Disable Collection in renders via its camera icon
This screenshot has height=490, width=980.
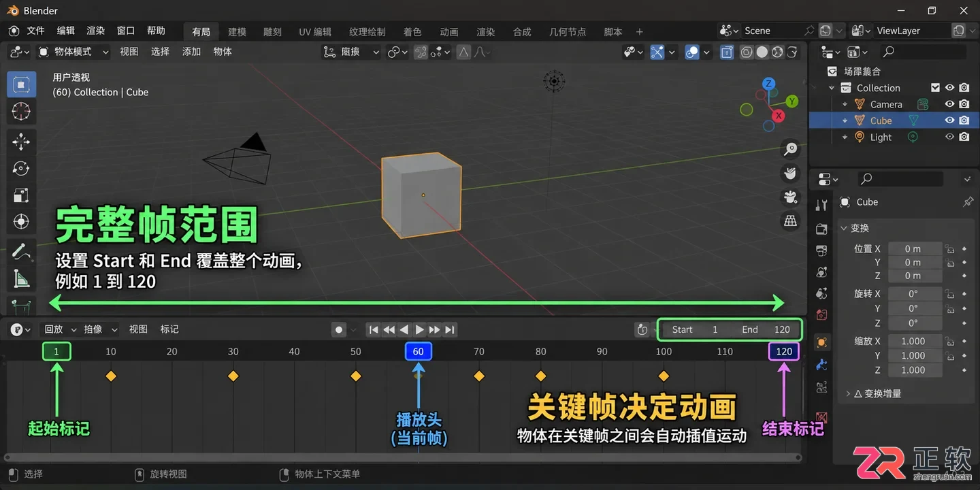[x=964, y=88]
